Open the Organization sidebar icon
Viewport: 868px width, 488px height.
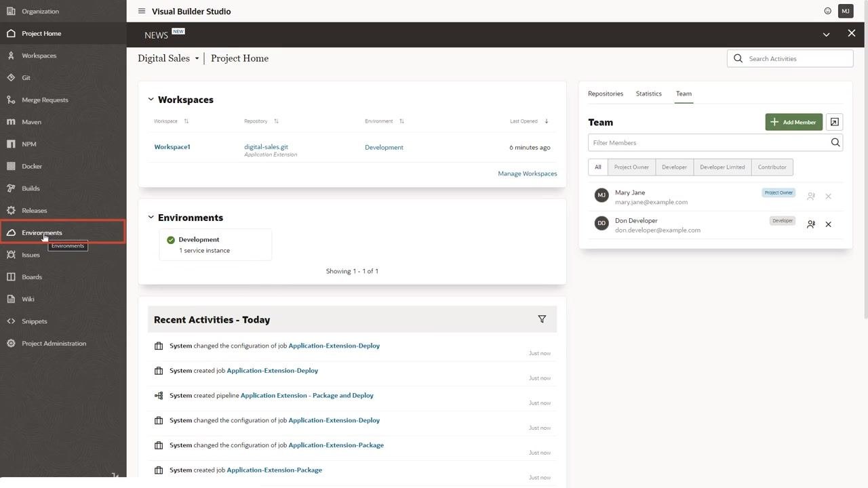point(11,12)
